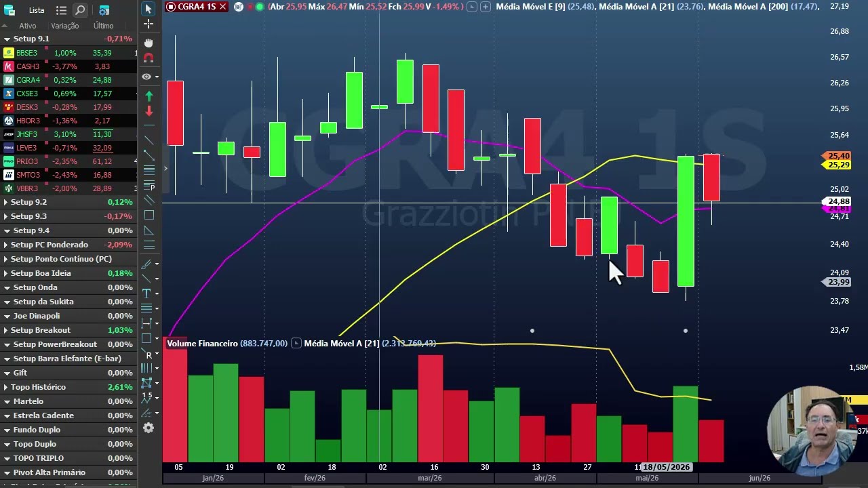Select the text T tool
The width and height of the screenshot is (868, 488).
tap(146, 293)
